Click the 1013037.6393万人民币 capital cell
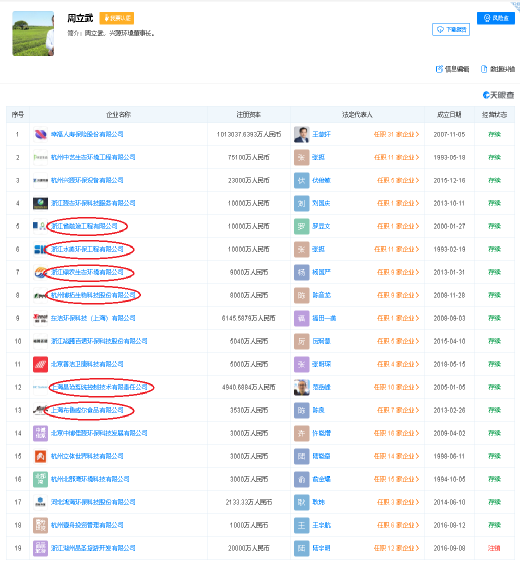The width and height of the screenshot is (520, 562). 249,134
